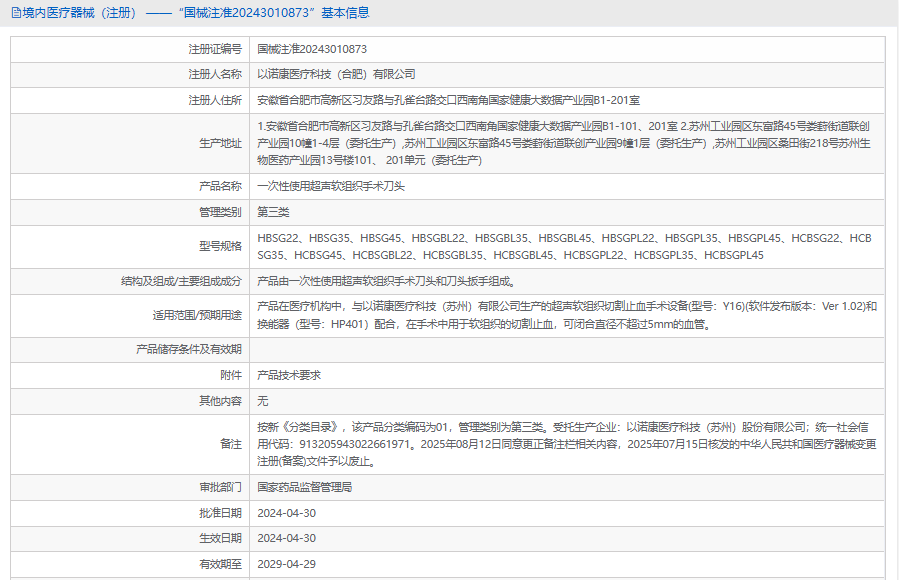The image size is (899, 580).
Task: Click the 产品储存条件及有效期 label
Action: pyautogui.click(x=189, y=350)
